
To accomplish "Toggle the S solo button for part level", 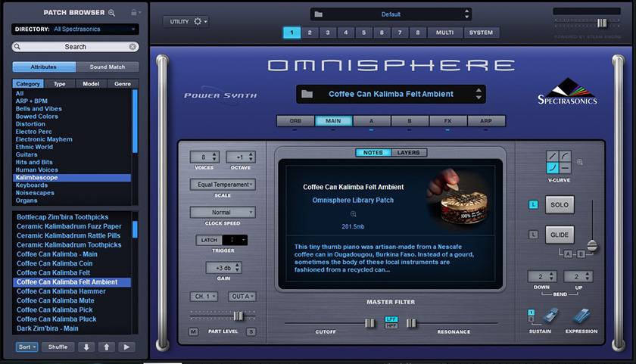I will click(251, 332).
